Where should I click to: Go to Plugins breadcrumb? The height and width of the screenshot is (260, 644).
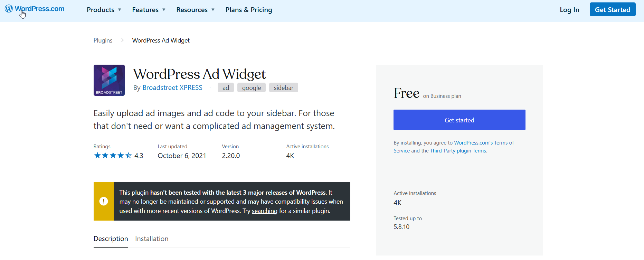103,40
